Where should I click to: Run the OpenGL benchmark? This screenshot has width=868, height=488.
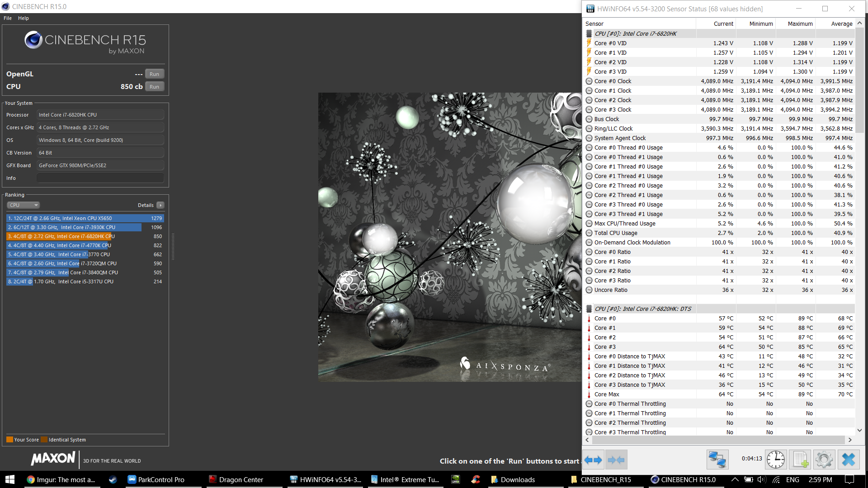pos(154,74)
